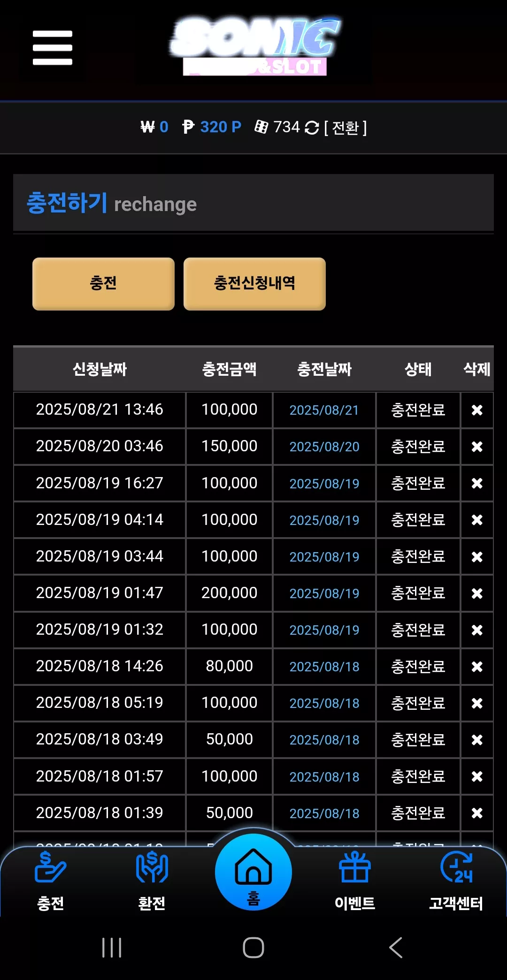Screen dimensions: 507x980
Task: Switch to 충전신청내역 history tab
Action: [254, 283]
